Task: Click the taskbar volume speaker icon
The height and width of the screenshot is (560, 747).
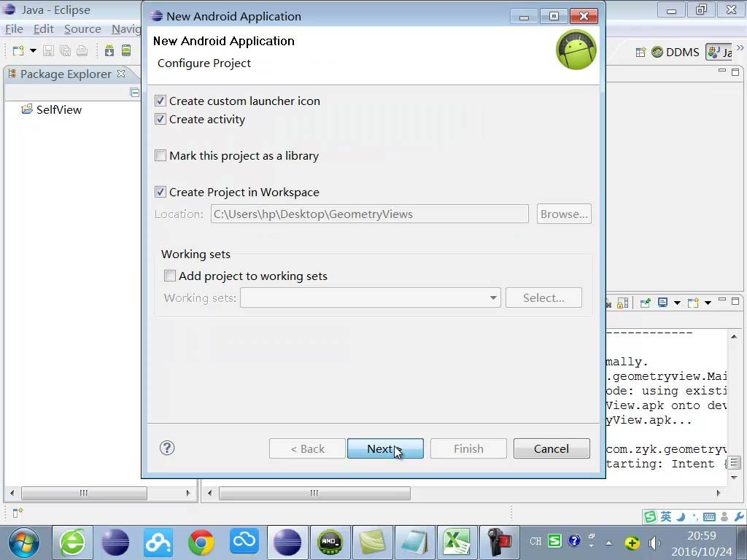Action: 654,542
